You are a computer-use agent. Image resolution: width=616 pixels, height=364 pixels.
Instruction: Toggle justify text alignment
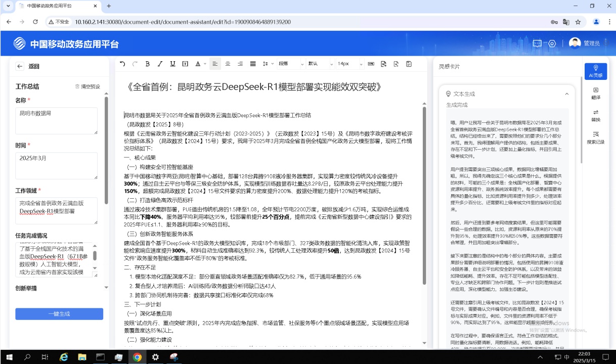click(x=253, y=64)
